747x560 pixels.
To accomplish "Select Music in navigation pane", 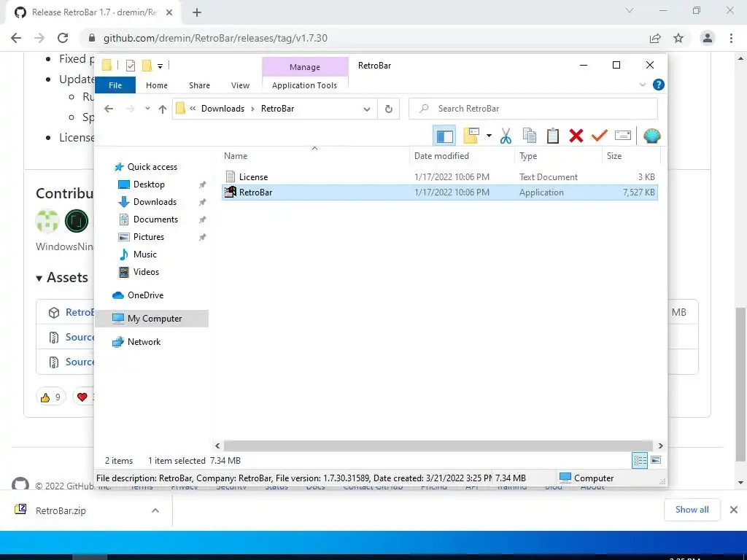I will coord(144,254).
